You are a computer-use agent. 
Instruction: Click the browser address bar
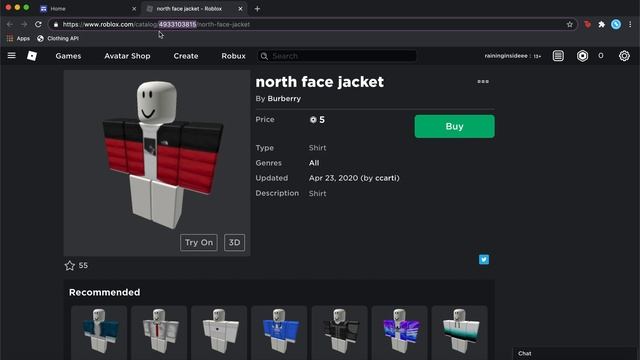coord(312,24)
